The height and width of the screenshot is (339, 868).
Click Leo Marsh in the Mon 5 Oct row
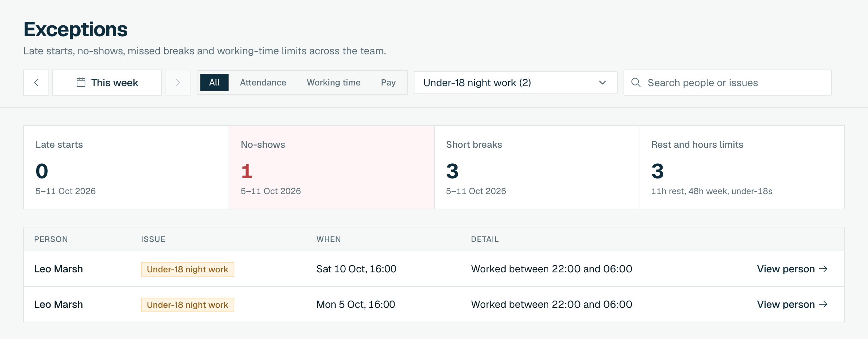tap(59, 304)
